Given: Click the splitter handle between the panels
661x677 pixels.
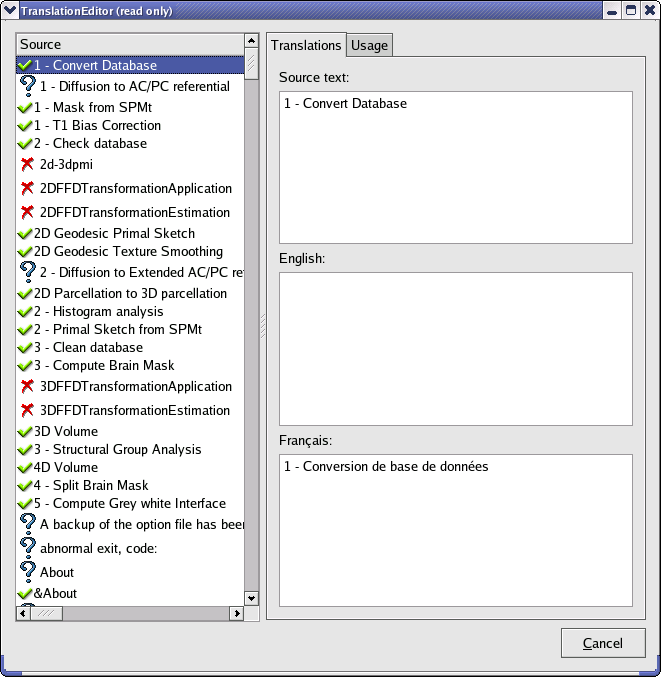Looking at the screenshot, I should (262, 326).
